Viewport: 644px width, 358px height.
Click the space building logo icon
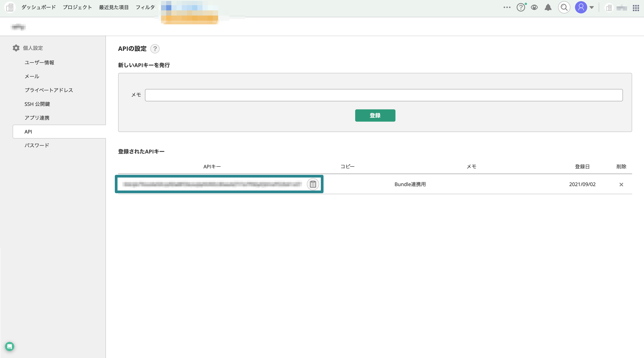click(10, 7)
